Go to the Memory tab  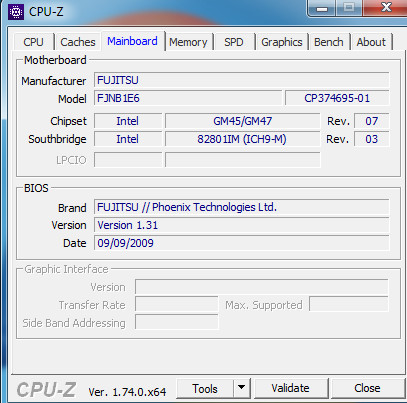point(188,42)
